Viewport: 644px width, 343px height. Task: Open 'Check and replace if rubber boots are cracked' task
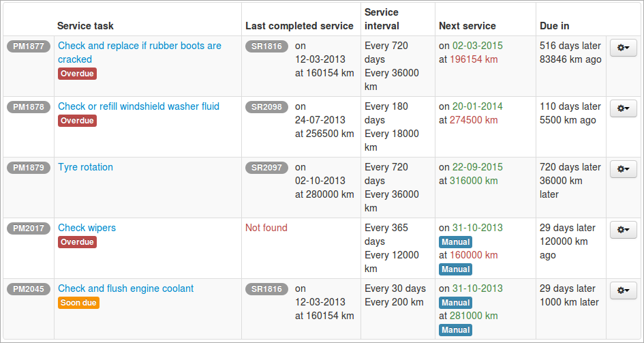[140, 53]
